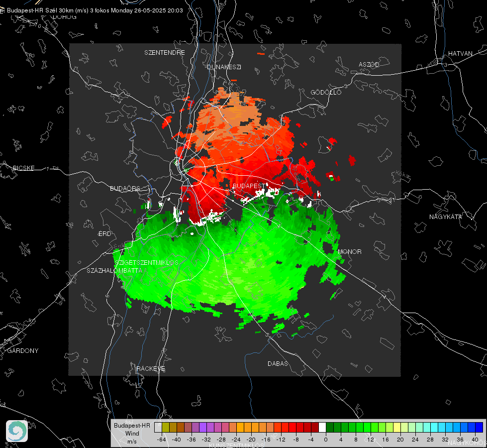Click the radar title timestamp text at top

(95, 10)
